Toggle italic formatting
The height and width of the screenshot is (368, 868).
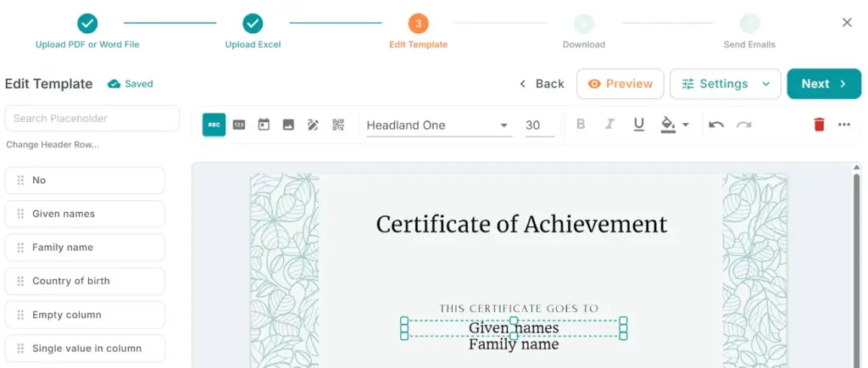pos(609,125)
